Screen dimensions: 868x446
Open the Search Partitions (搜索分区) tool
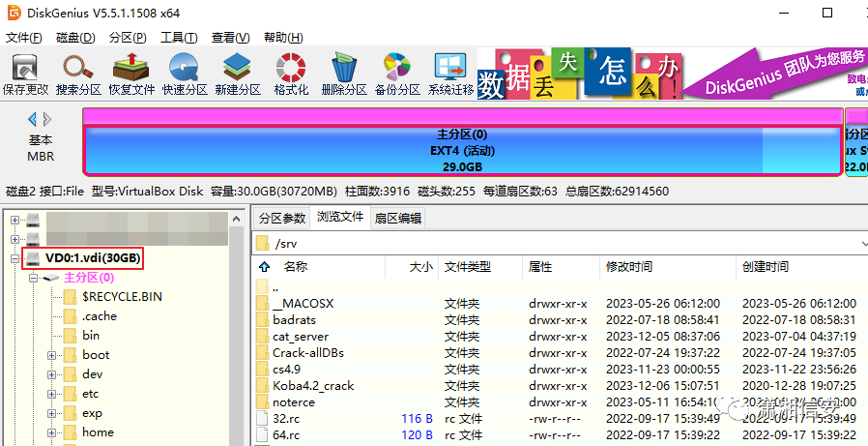[x=78, y=74]
